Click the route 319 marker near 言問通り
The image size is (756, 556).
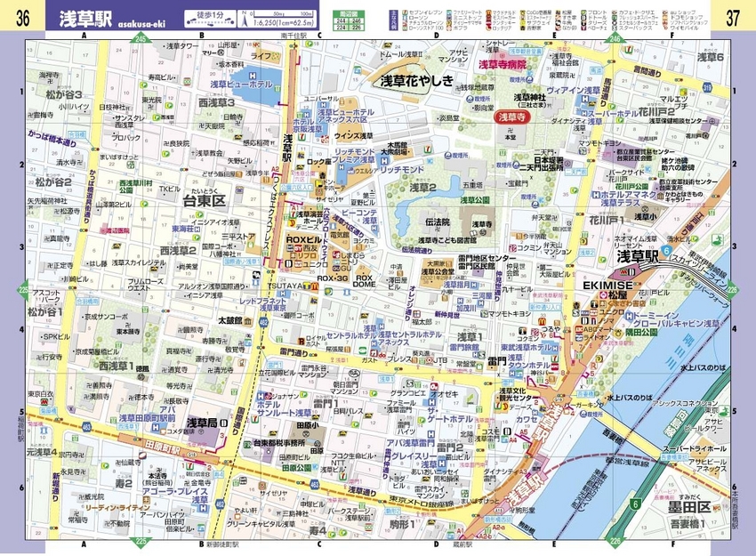(707, 87)
